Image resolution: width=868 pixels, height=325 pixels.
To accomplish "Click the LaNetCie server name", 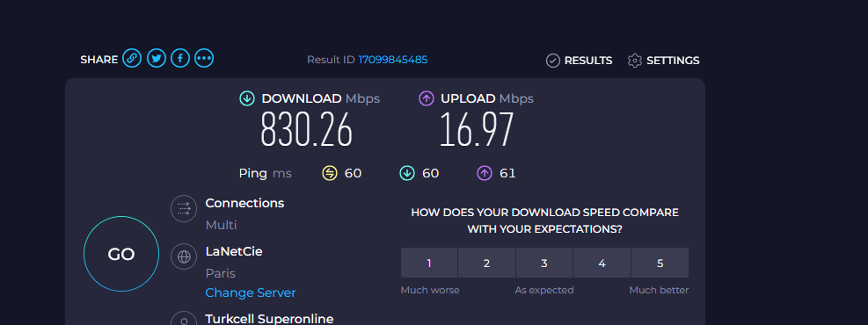I will point(234,252).
